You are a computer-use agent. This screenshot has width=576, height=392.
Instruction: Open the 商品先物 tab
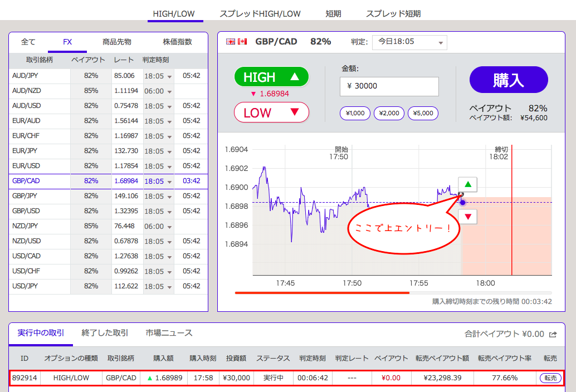click(x=117, y=42)
